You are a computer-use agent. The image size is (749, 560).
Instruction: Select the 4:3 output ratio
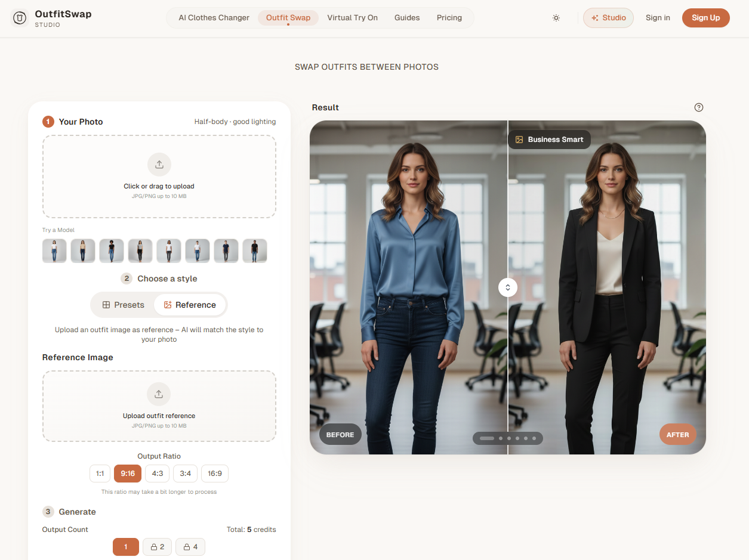click(x=158, y=474)
